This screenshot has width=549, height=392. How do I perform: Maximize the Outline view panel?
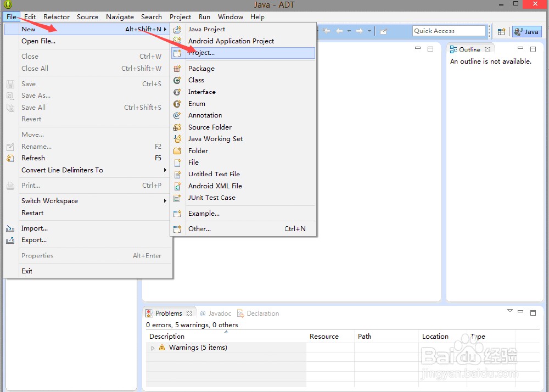[x=533, y=49]
